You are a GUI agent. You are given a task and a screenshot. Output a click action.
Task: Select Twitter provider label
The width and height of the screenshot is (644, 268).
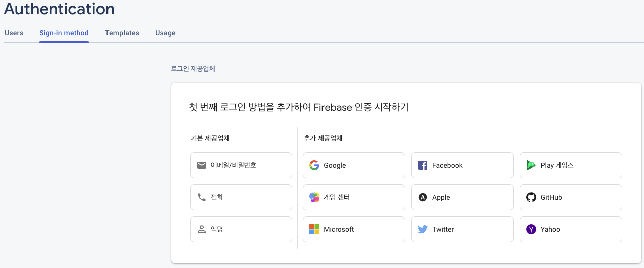(x=443, y=229)
